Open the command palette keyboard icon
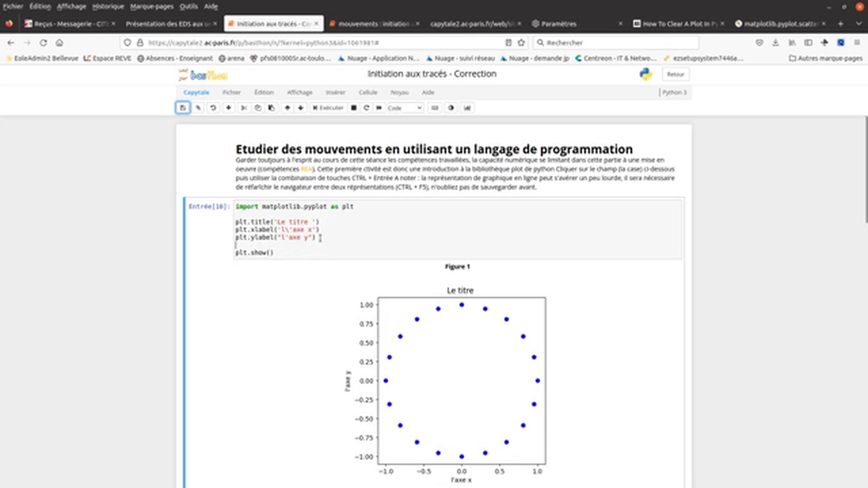Screen dimensions: 868x488 (x=434, y=107)
